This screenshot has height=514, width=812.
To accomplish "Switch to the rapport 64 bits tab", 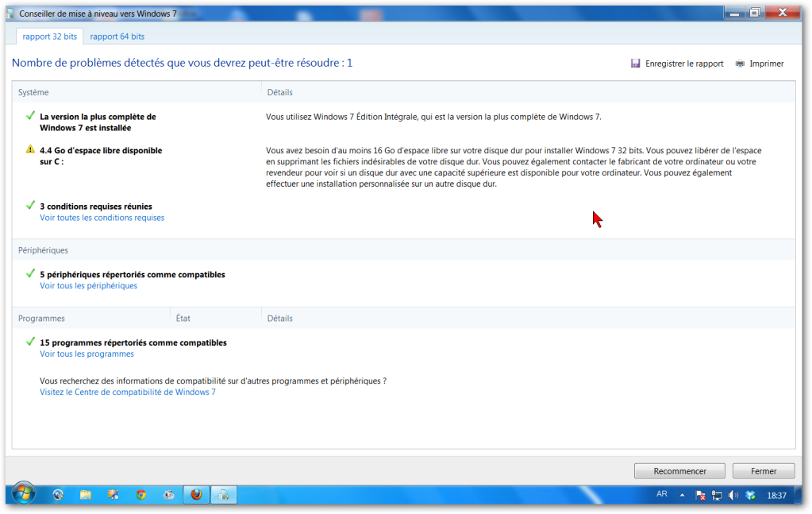I will tap(117, 37).
